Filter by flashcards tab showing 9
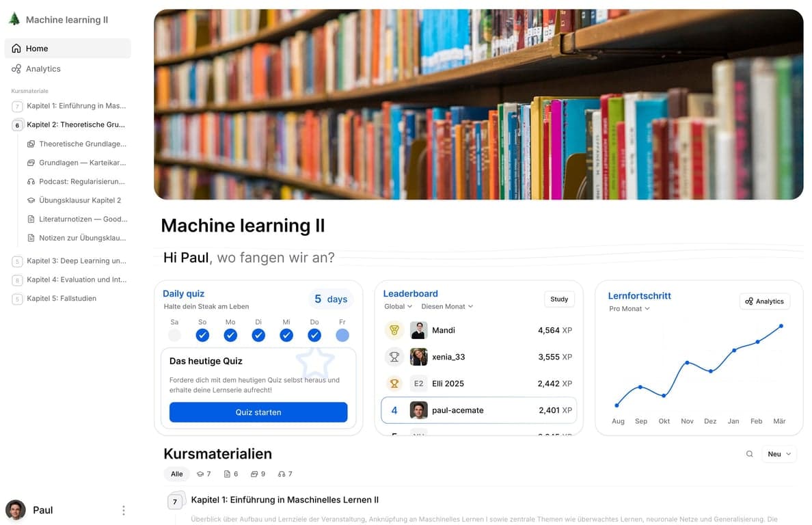Viewport: 812px width, 525px height. (258, 474)
